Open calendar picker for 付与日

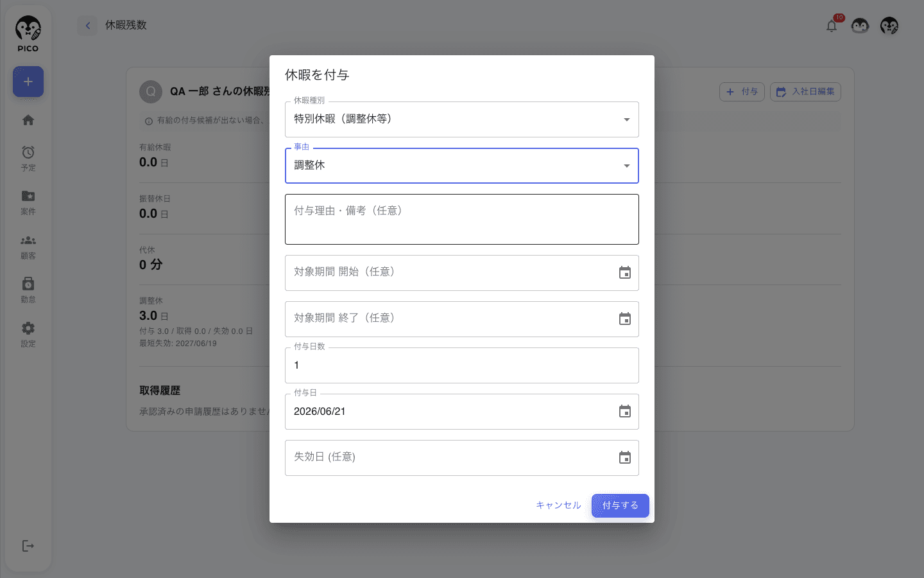625,412
